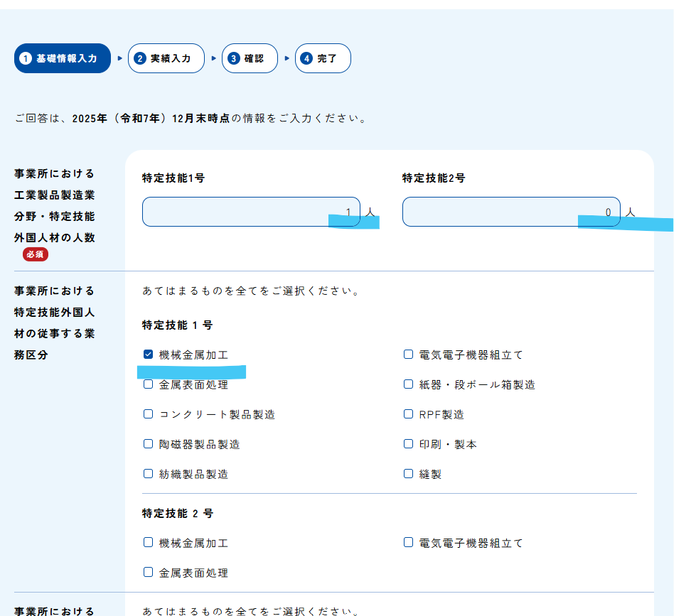
Task: Check the RPF製造 checkbox
Action: click(x=408, y=414)
